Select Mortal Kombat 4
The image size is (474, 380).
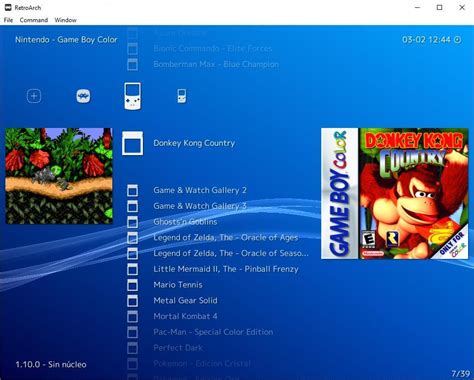click(185, 316)
